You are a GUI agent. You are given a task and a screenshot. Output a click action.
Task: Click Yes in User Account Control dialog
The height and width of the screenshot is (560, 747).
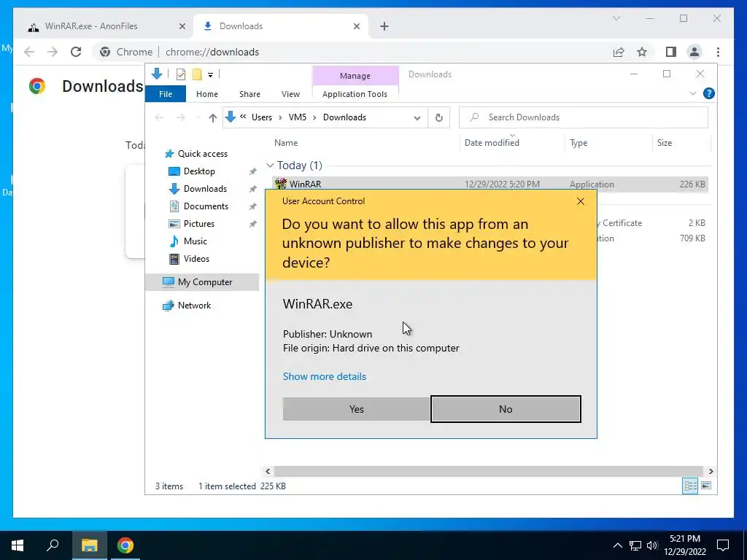pos(356,409)
